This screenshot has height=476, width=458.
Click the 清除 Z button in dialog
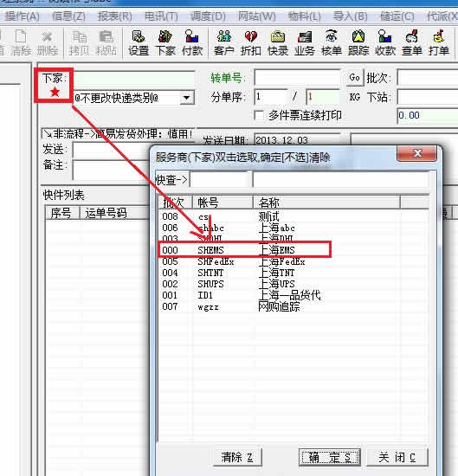[237, 457]
